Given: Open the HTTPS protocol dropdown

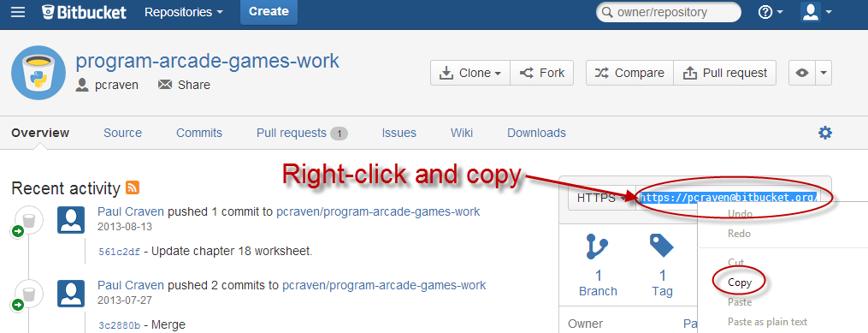Looking at the screenshot, I should coord(602,199).
